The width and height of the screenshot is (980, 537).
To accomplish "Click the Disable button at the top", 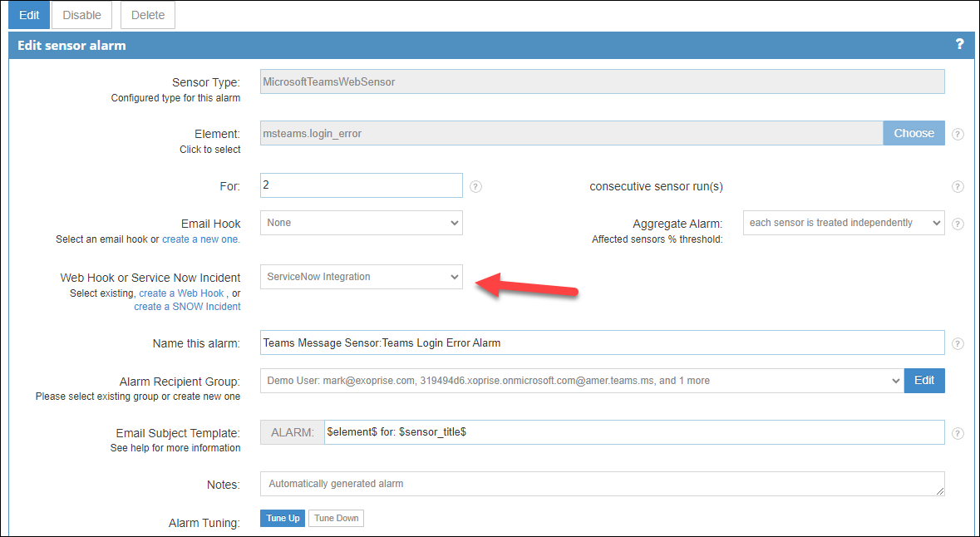I will click(x=81, y=15).
